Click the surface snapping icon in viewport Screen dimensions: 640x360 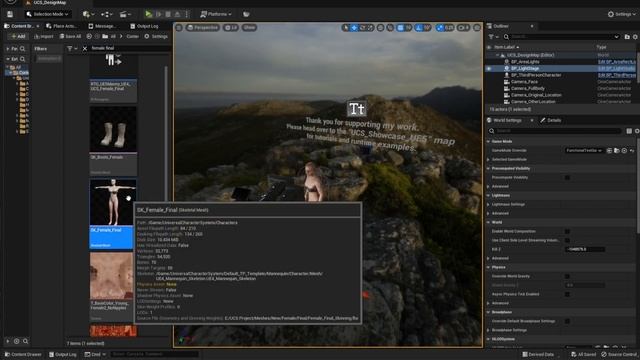pos(390,28)
